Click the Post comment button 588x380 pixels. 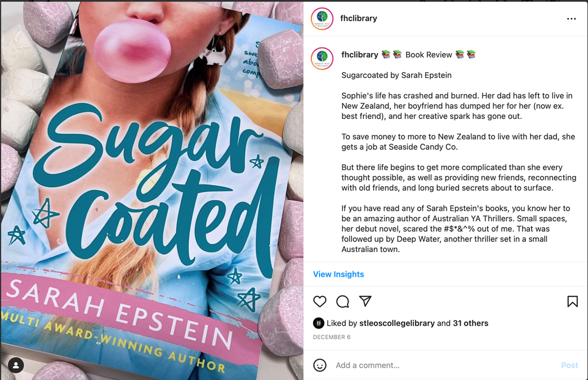569,365
